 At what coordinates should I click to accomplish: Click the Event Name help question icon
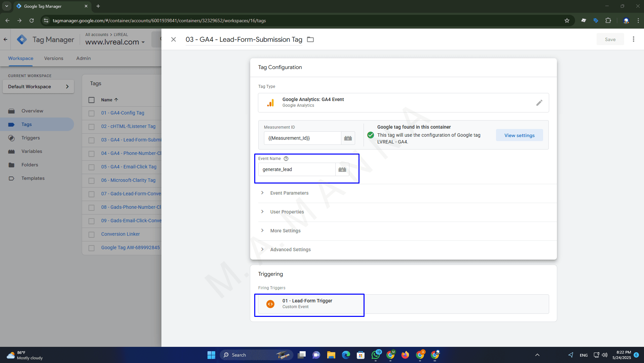pyautogui.click(x=286, y=159)
